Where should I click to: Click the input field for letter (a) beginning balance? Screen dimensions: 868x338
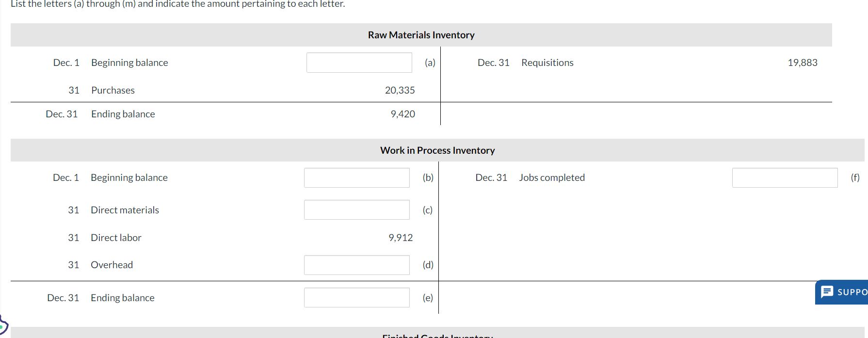point(358,62)
